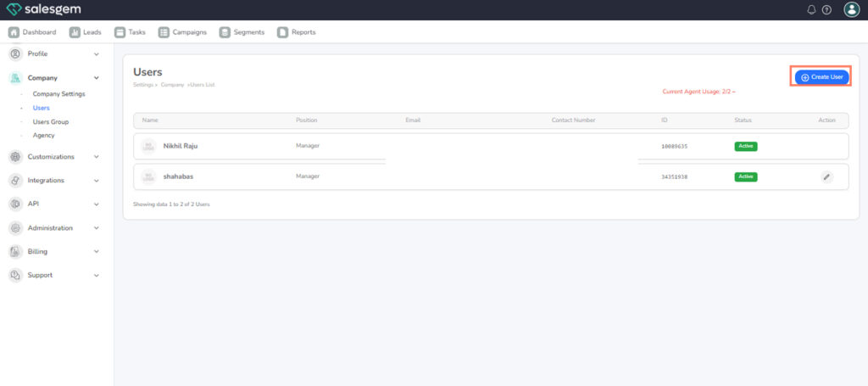Click the Company breadcrumb link
The height and width of the screenshot is (386, 868).
click(x=172, y=85)
